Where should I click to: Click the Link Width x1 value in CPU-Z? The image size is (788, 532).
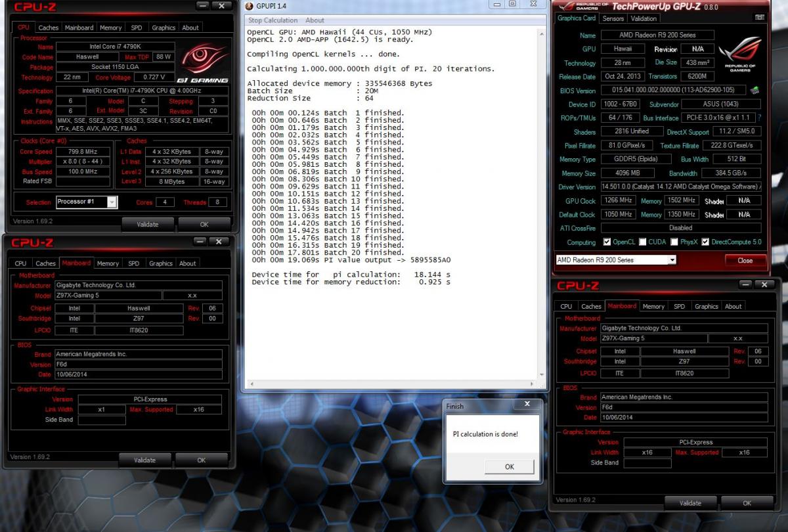102,409
